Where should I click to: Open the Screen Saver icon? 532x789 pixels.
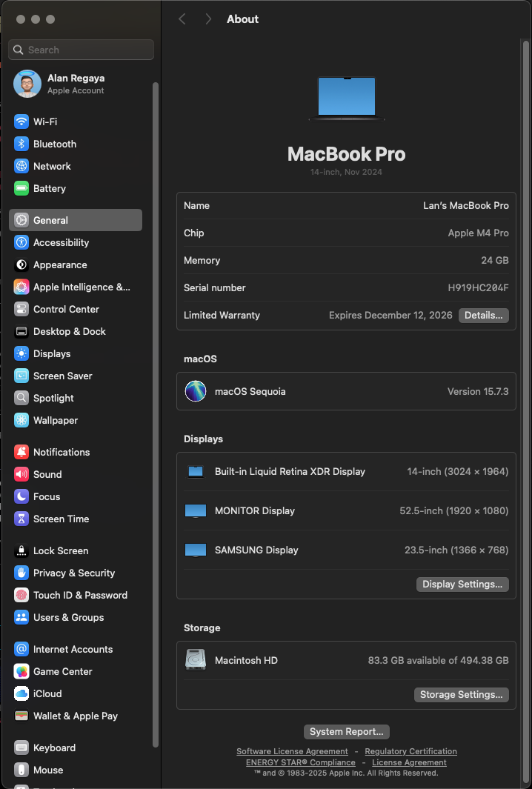pos(21,376)
